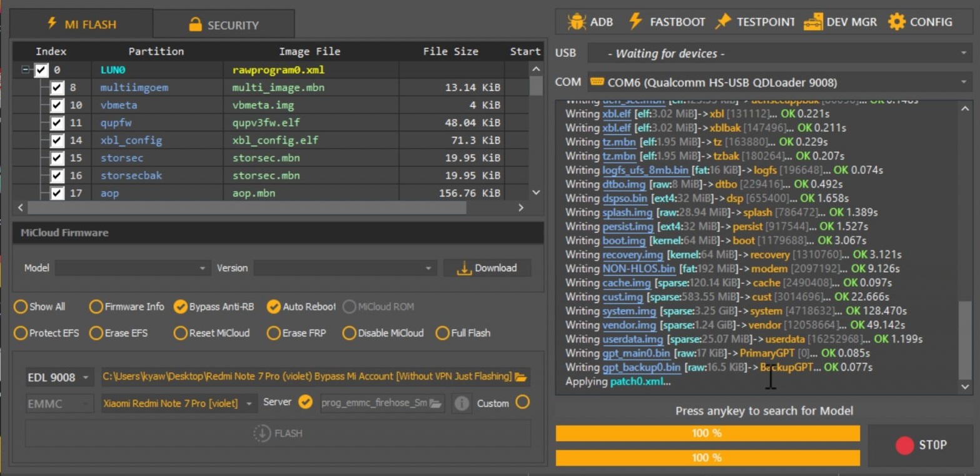Image resolution: width=980 pixels, height=476 pixels.
Task: Open boot.img link in log
Action: click(624, 241)
